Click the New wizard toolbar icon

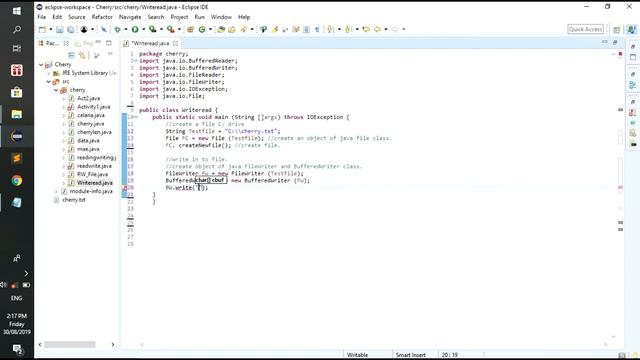[x=42, y=29]
